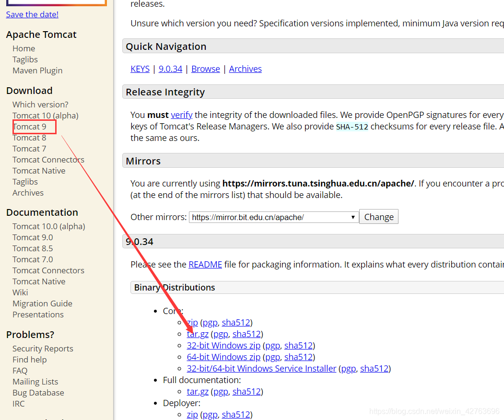Open Tomcat Native under Documentation
Image resolution: width=504 pixels, height=420 pixels.
(x=39, y=281)
